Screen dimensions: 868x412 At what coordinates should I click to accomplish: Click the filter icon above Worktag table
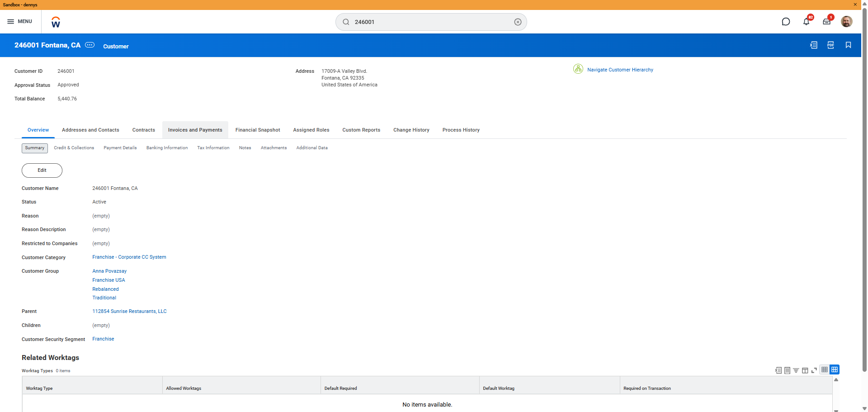[x=796, y=370]
